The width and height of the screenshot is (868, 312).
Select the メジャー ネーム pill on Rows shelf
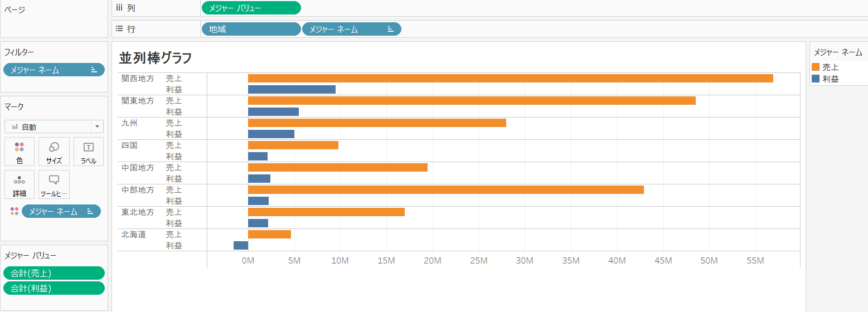coord(352,30)
